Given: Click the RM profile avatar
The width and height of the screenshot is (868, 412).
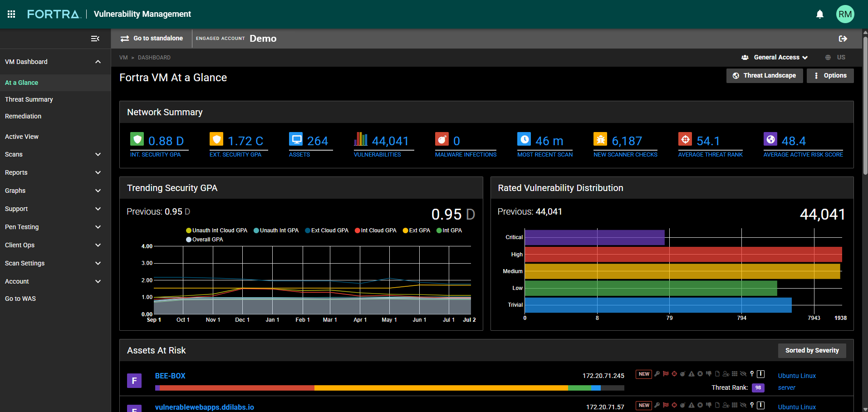Looking at the screenshot, I should [x=845, y=14].
